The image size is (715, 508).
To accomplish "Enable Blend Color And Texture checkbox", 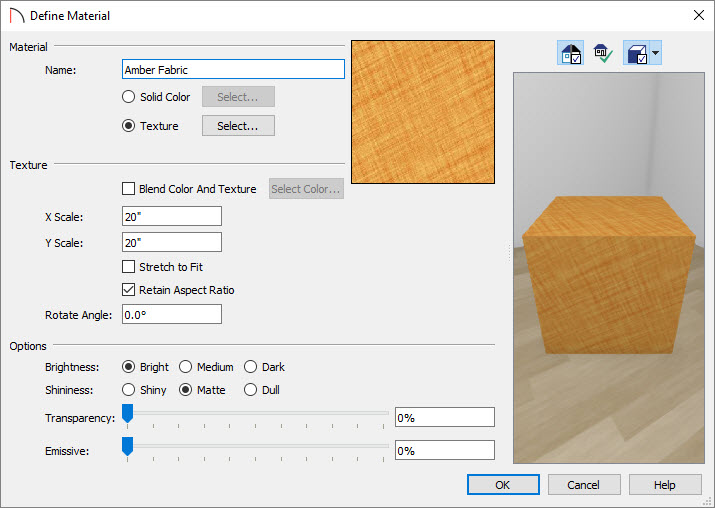I will 129,189.
